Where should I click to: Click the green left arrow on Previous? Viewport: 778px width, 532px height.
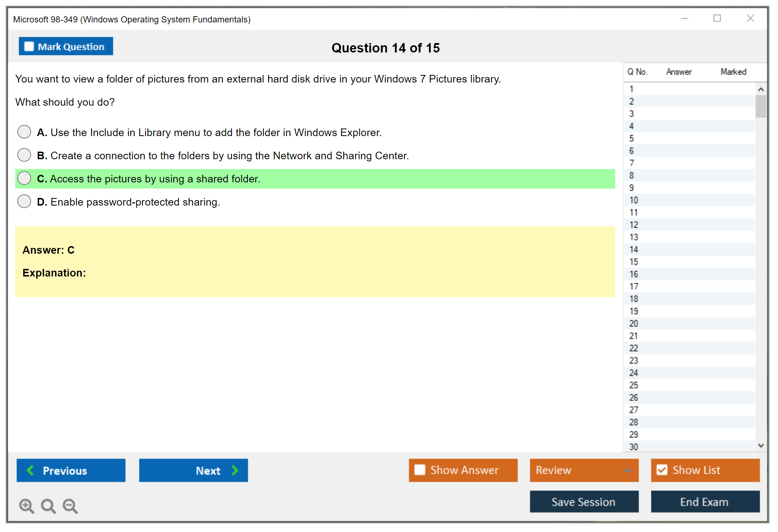point(30,470)
